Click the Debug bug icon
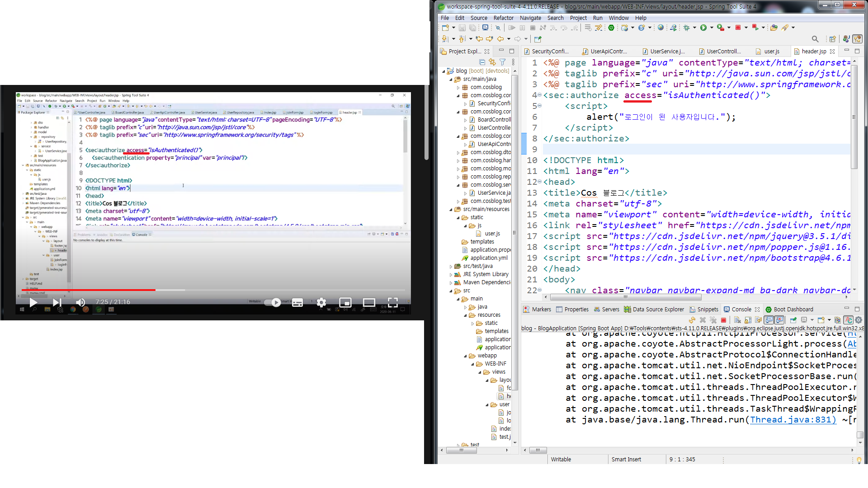The height and width of the screenshot is (488, 868). (686, 28)
